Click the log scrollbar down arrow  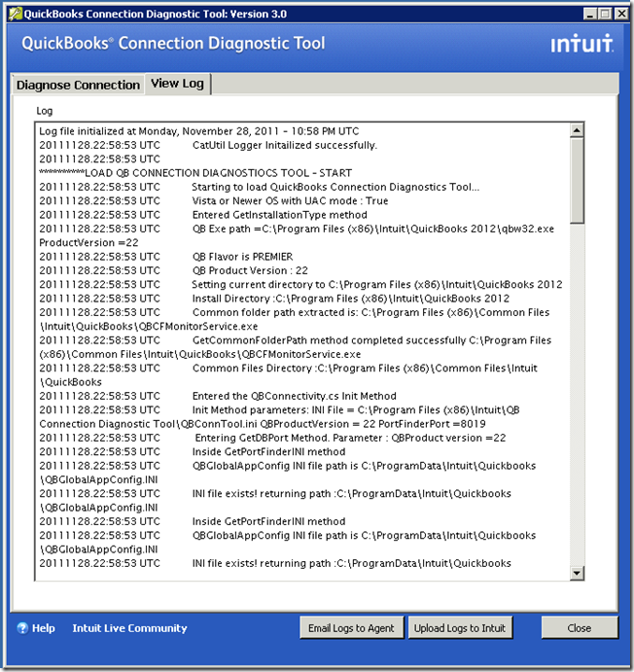tap(577, 573)
